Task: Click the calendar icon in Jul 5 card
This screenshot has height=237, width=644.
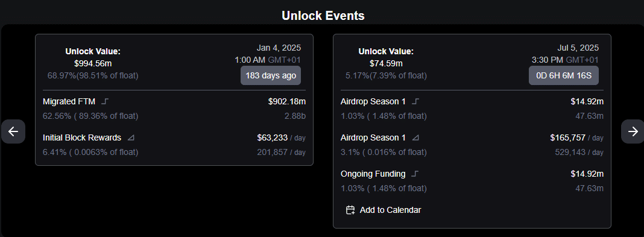Action: coord(350,210)
